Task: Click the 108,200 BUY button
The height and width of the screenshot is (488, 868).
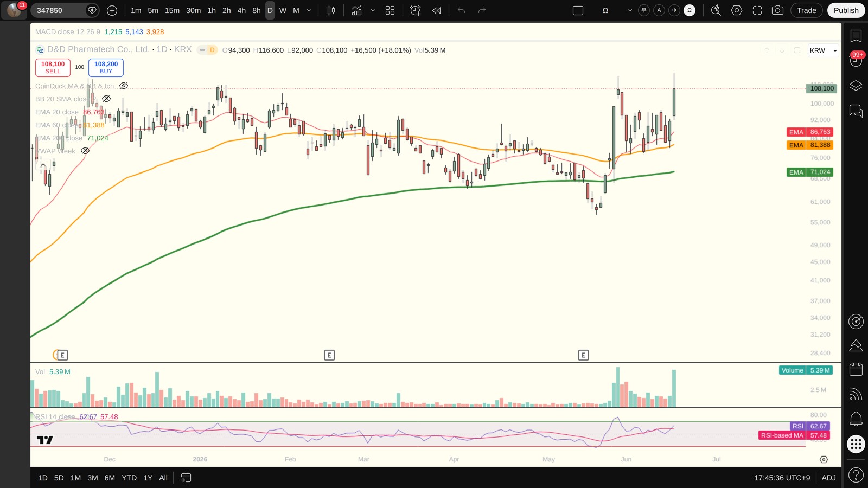Action: click(106, 67)
